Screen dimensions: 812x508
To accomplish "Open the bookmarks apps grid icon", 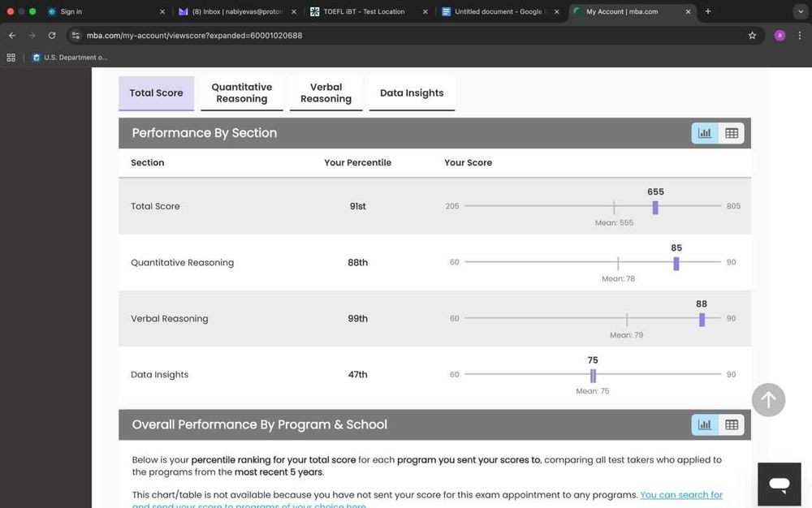I will pyautogui.click(x=11, y=58).
